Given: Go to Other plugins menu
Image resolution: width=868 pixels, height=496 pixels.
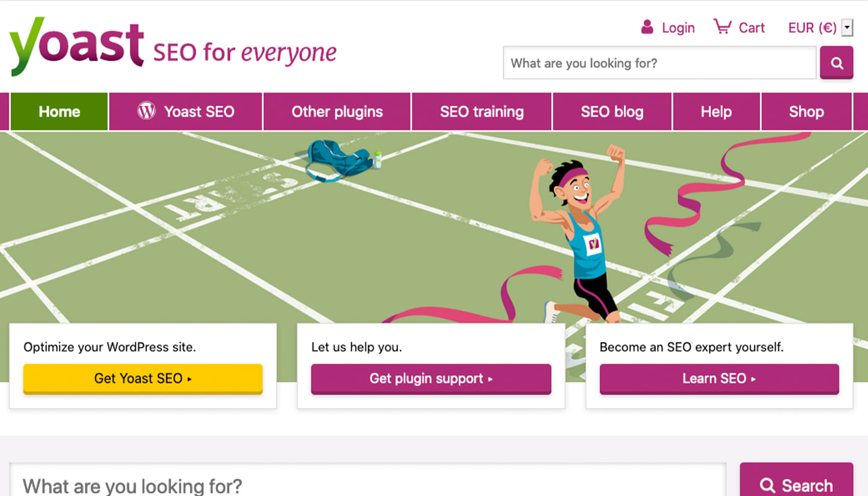Looking at the screenshot, I should pyautogui.click(x=337, y=112).
